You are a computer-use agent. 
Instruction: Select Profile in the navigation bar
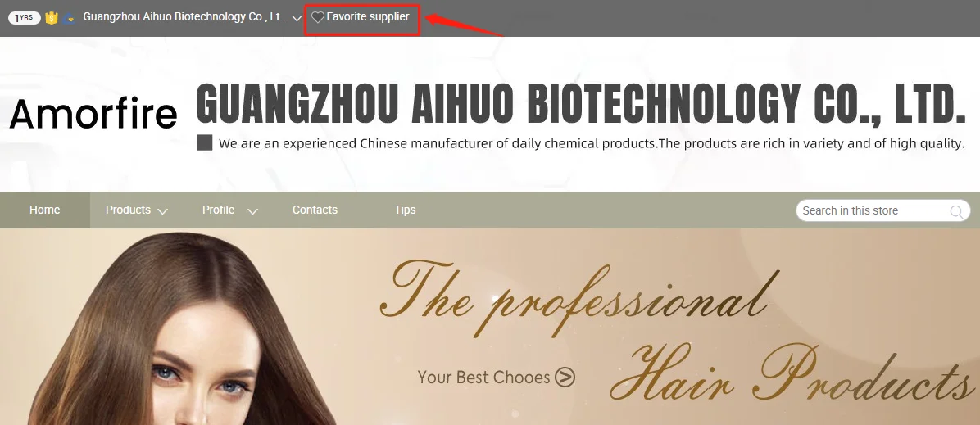tap(219, 210)
